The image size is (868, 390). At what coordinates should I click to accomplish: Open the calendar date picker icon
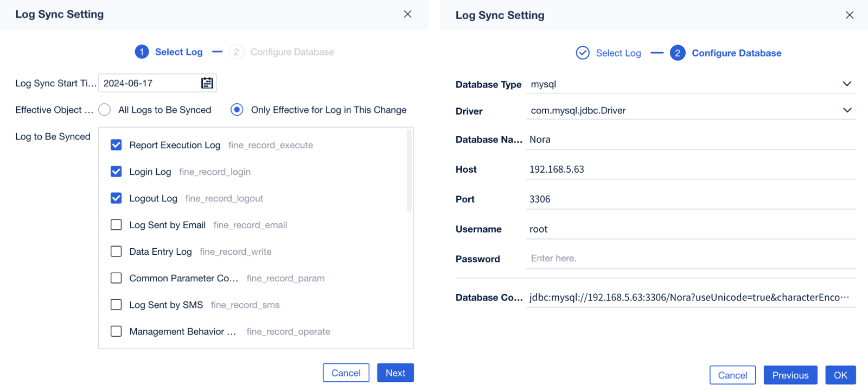point(207,83)
